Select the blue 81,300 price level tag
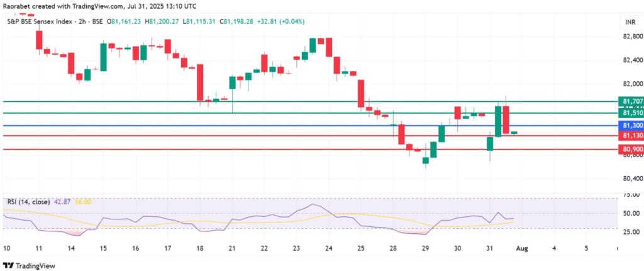Screen dimensions: 644x271 coord(631,126)
